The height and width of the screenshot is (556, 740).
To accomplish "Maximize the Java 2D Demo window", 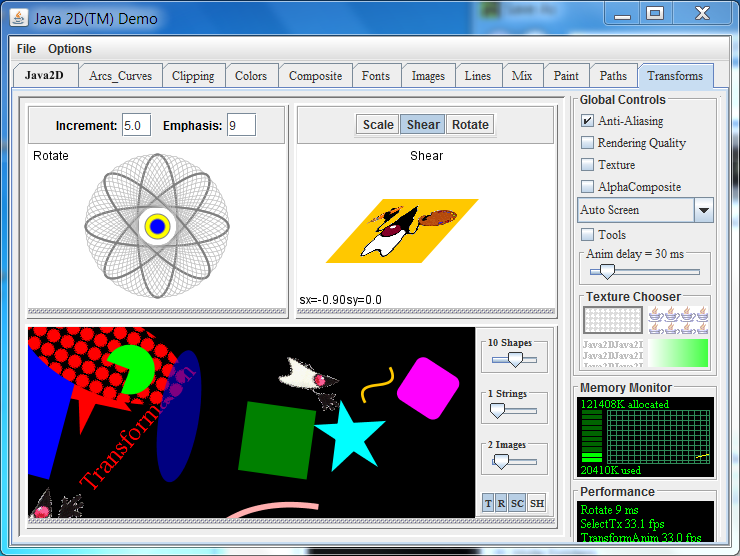I will 655,14.
